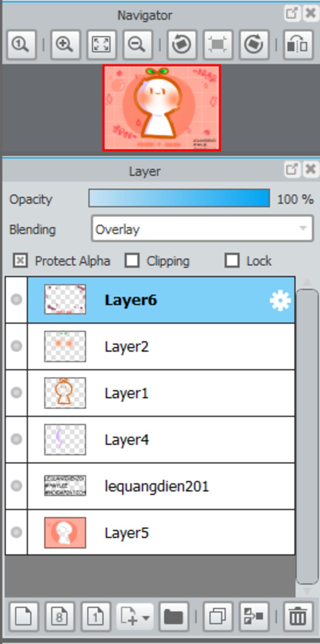The width and height of the screenshot is (320, 644).
Task: Open the Blending mode dropdown
Action: [x=202, y=229]
